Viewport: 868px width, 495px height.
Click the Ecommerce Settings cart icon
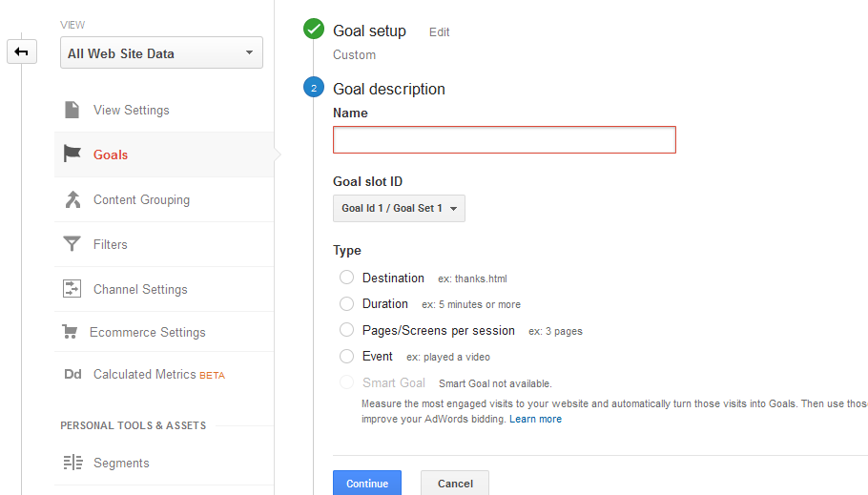coord(70,332)
